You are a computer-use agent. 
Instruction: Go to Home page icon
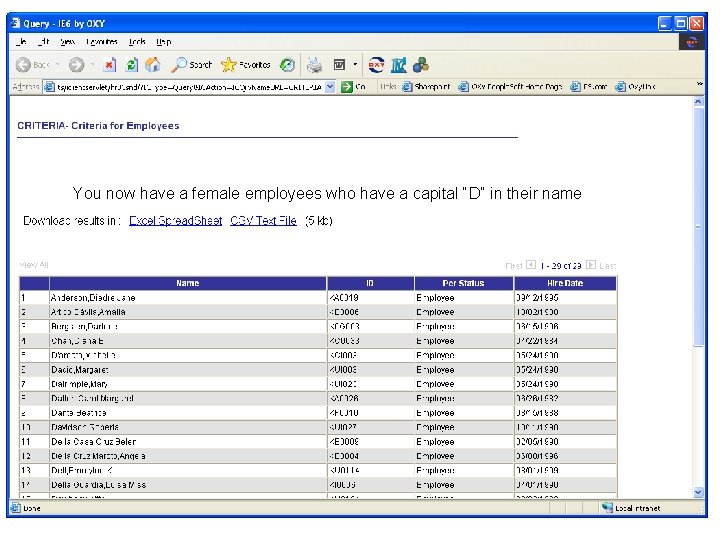tap(153, 65)
